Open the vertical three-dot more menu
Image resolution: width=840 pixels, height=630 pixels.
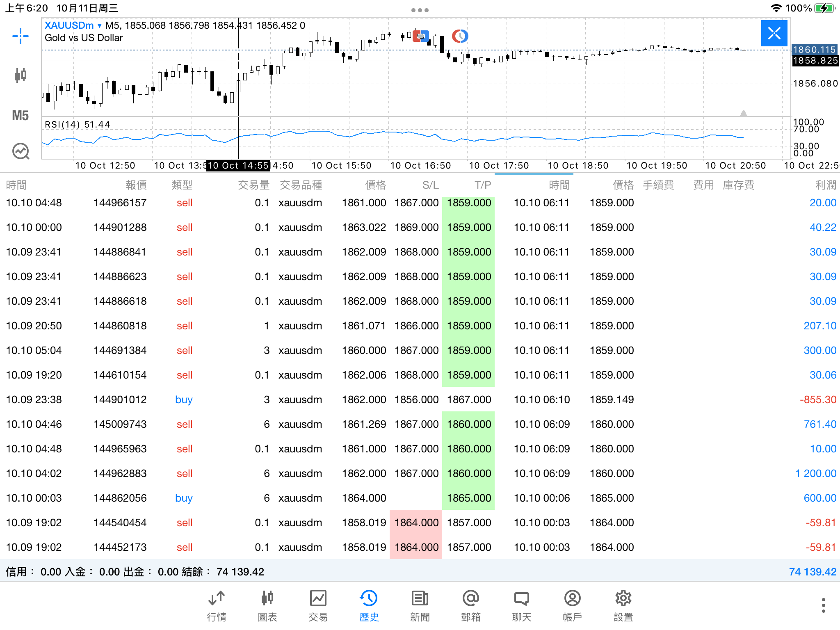point(823,605)
